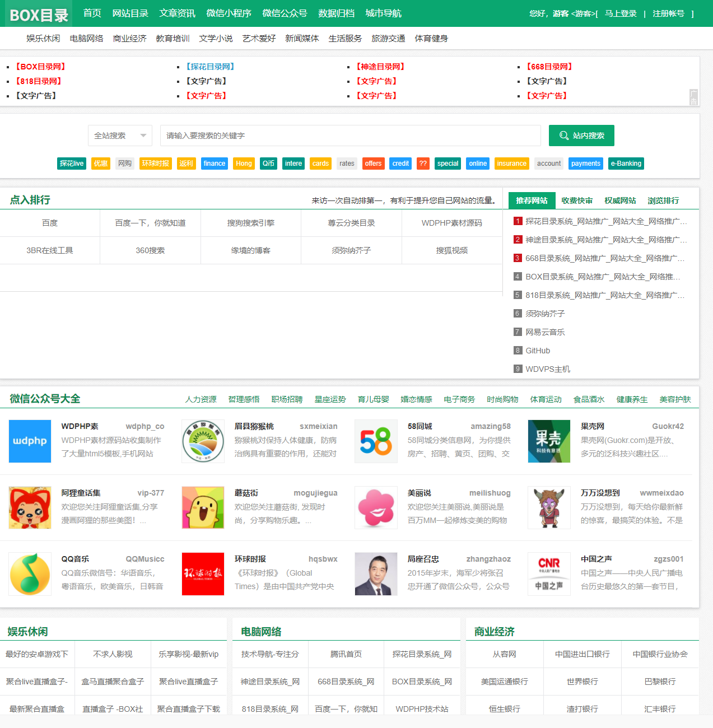Click the insurance tag
Viewport: 713px width, 728px height.
click(511, 164)
